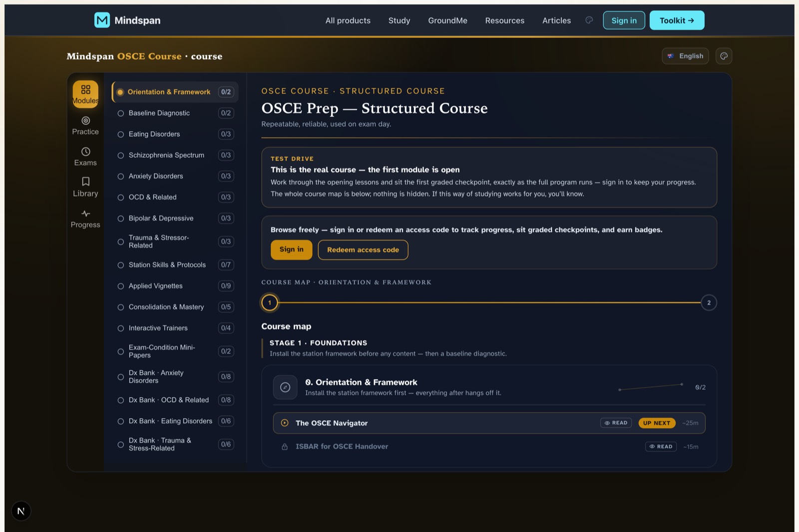Open Dx Bank · OCD & Related module
799x532 pixels.
tap(175, 400)
